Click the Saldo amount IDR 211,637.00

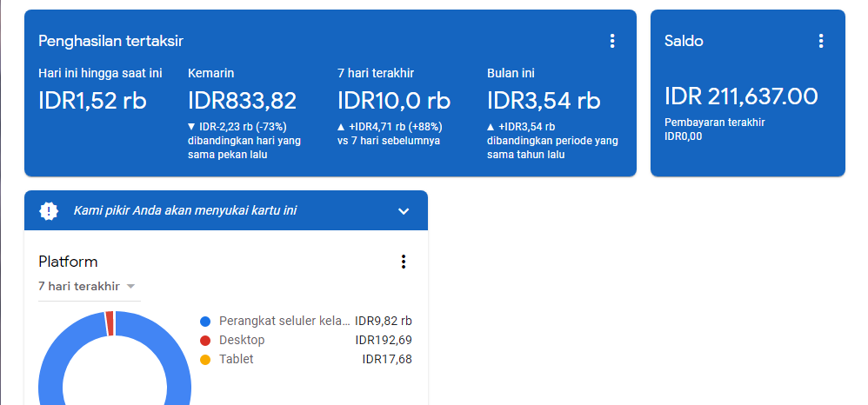coord(741,96)
